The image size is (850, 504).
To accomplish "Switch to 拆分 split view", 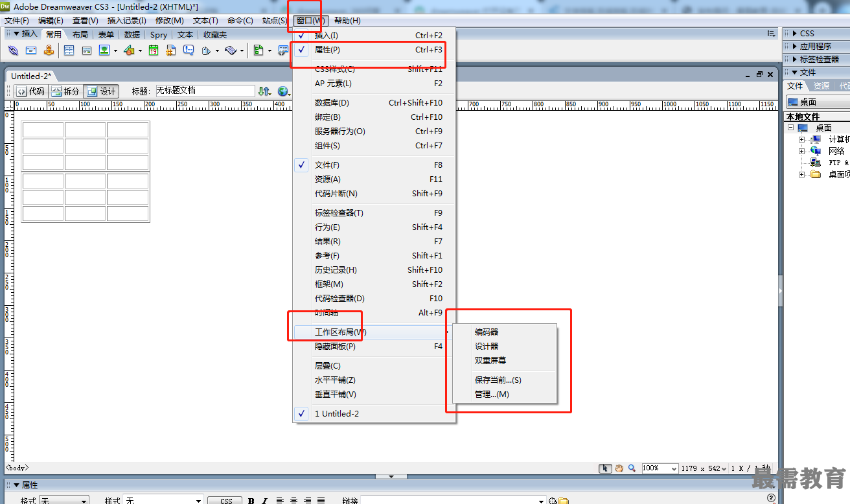I will pos(65,91).
